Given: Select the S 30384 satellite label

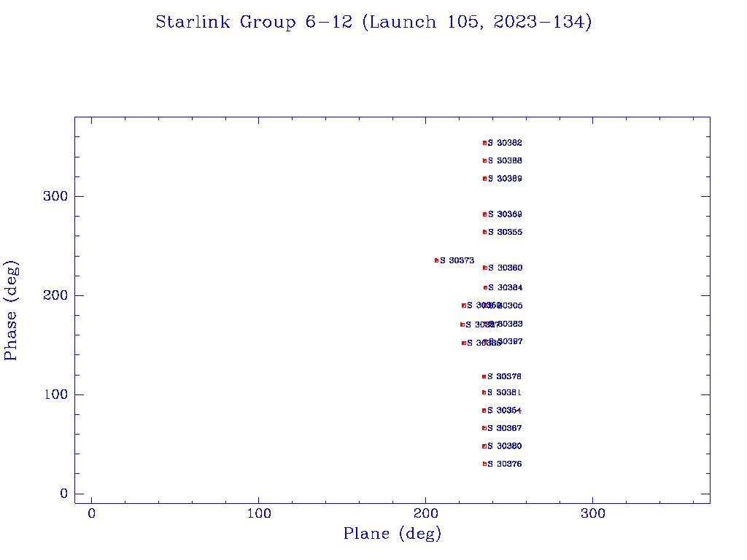Looking at the screenshot, I should 506,287.
